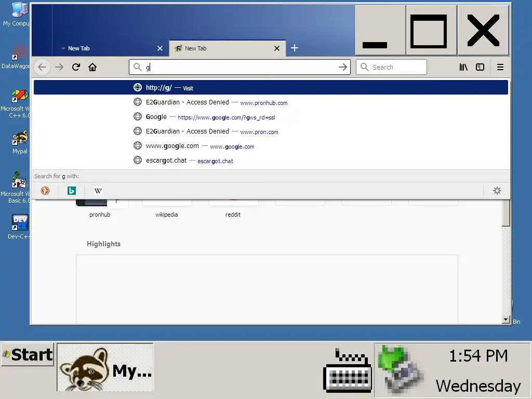532x399 pixels.
Task: Click the address bar input field
Action: pos(240,67)
